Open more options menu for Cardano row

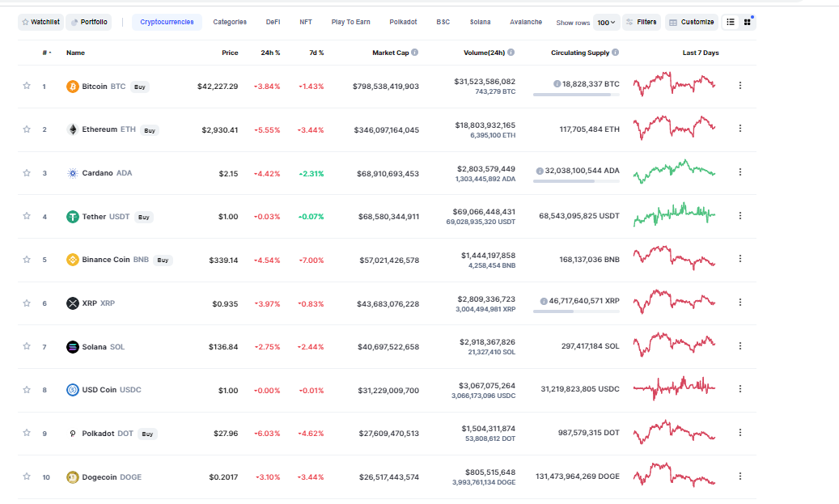[740, 172]
